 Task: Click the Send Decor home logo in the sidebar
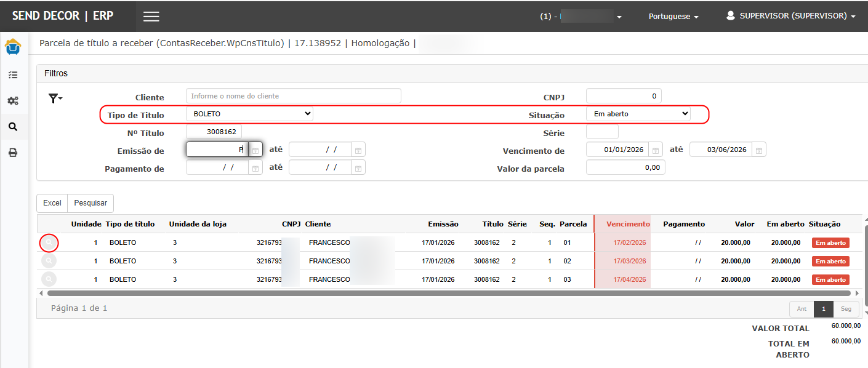click(13, 47)
